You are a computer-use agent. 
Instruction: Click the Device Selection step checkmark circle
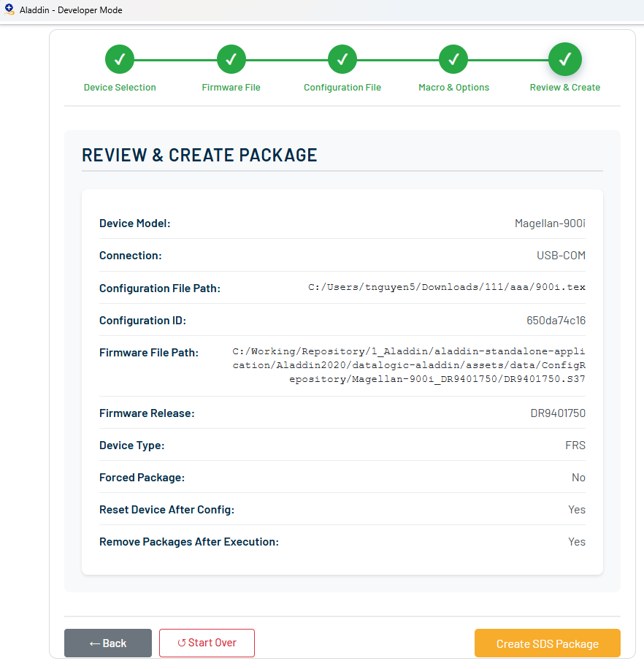click(x=120, y=59)
